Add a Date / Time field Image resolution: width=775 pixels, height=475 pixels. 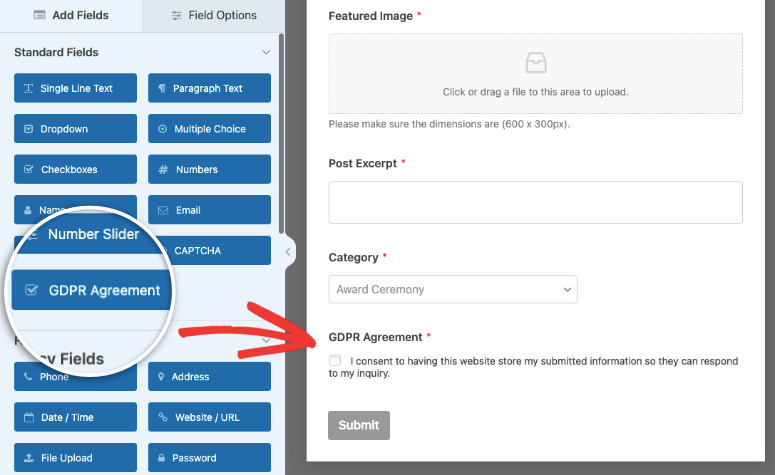(75, 417)
